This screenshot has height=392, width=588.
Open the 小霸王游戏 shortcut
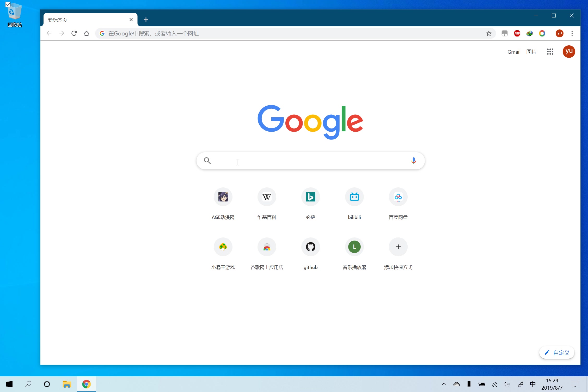click(x=223, y=254)
